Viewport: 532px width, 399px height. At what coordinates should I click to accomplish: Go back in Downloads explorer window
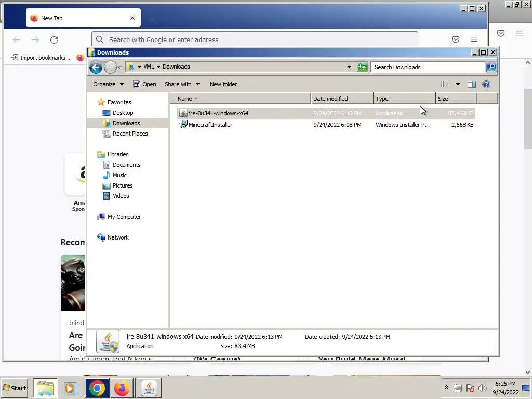(x=96, y=68)
